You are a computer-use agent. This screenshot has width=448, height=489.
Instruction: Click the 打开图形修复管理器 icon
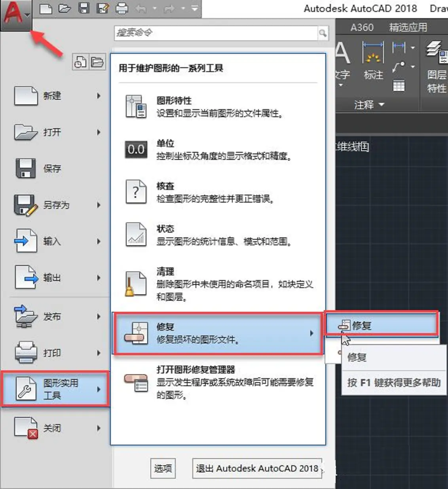click(136, 383)
